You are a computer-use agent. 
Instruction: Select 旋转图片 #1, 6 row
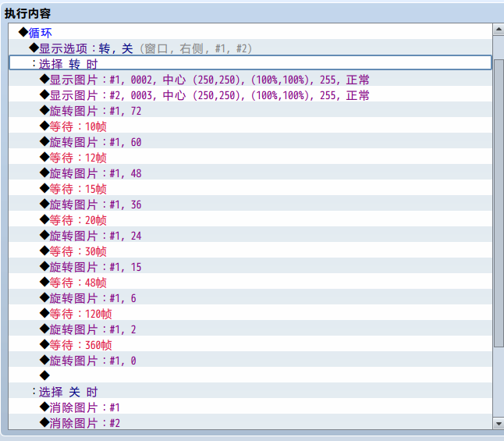250,297
